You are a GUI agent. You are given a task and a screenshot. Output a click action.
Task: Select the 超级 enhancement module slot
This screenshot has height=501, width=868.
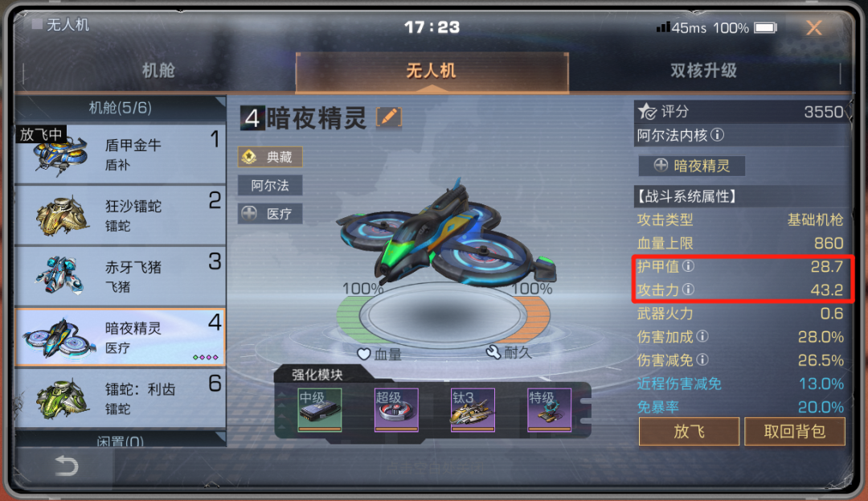[x=396, y=409]
